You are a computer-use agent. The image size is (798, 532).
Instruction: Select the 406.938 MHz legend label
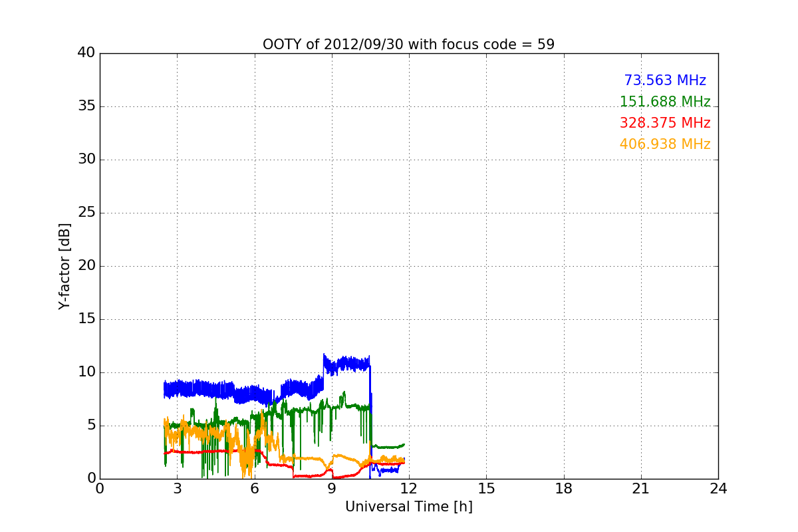pos(665,144)
